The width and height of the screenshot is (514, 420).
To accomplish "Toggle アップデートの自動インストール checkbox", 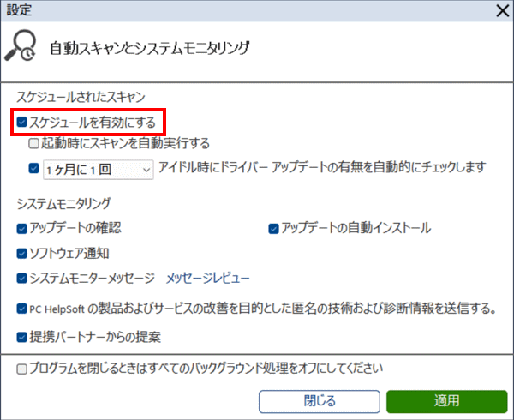I will (x=274, y=229).
